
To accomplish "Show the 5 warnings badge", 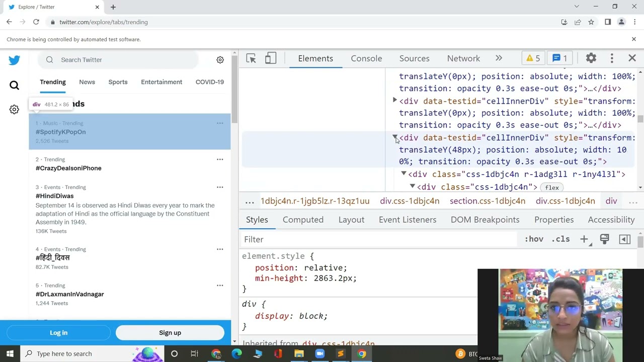I will pos(533,58).
